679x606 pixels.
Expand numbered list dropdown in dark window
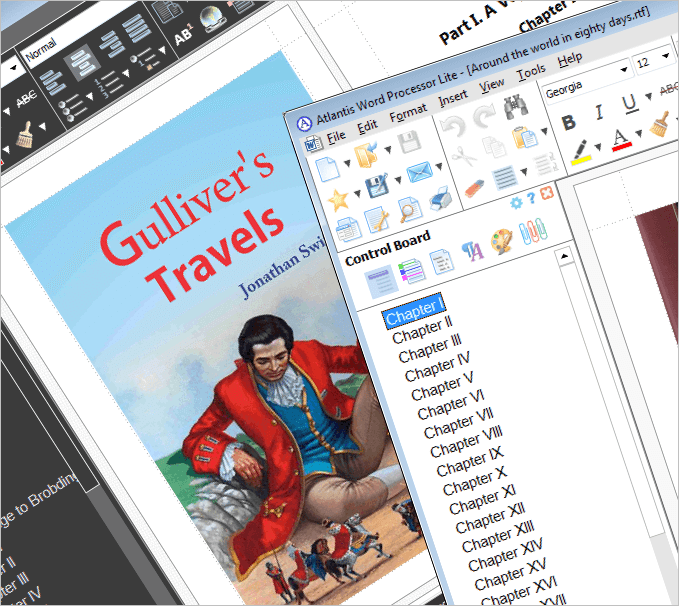tap(126, 74)
